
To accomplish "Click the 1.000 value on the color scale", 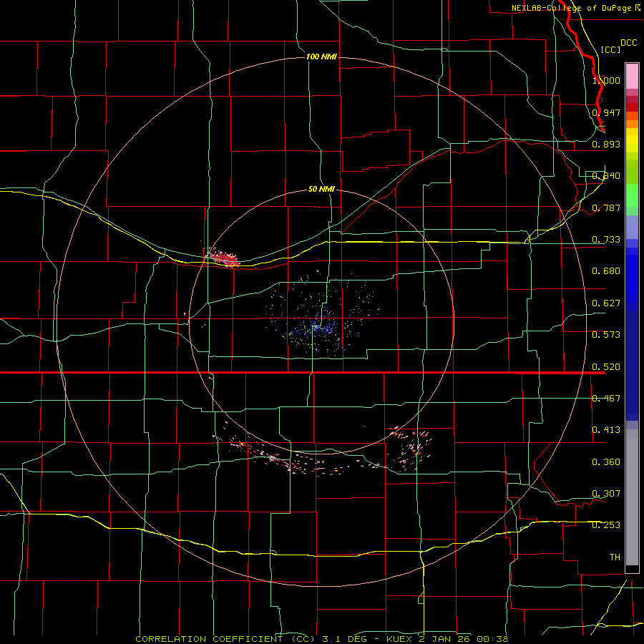I will tap(606, 80).
